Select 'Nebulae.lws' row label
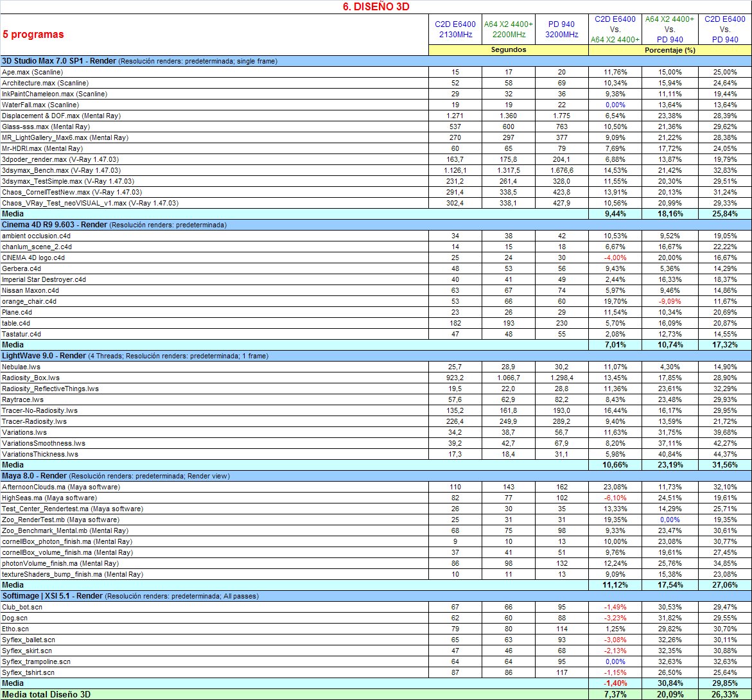The height and width of the screenshot is (700, 752). click(21, 367)
